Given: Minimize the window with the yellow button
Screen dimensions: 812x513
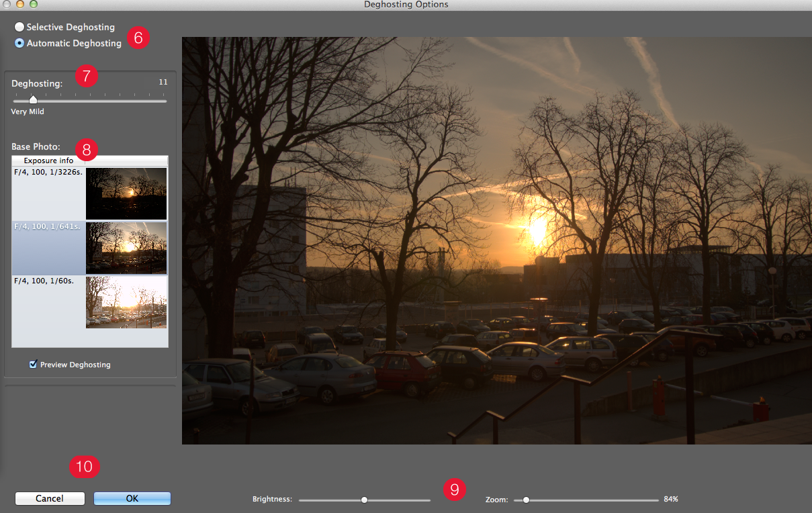Looking at the screenshot, I should coord(20,4).
